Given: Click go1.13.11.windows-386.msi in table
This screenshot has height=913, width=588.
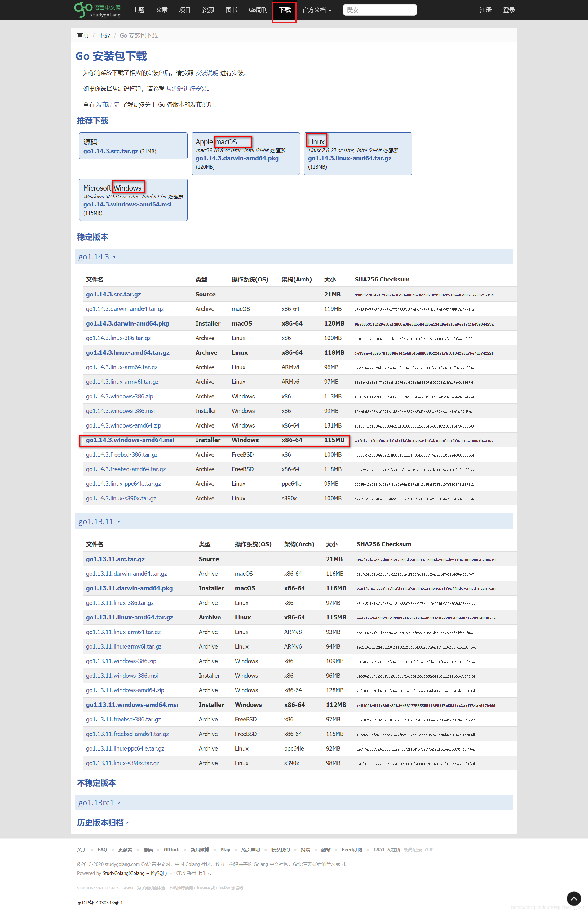Looking at the screenshot, I should pyautogui.click(x=122, y=676).
